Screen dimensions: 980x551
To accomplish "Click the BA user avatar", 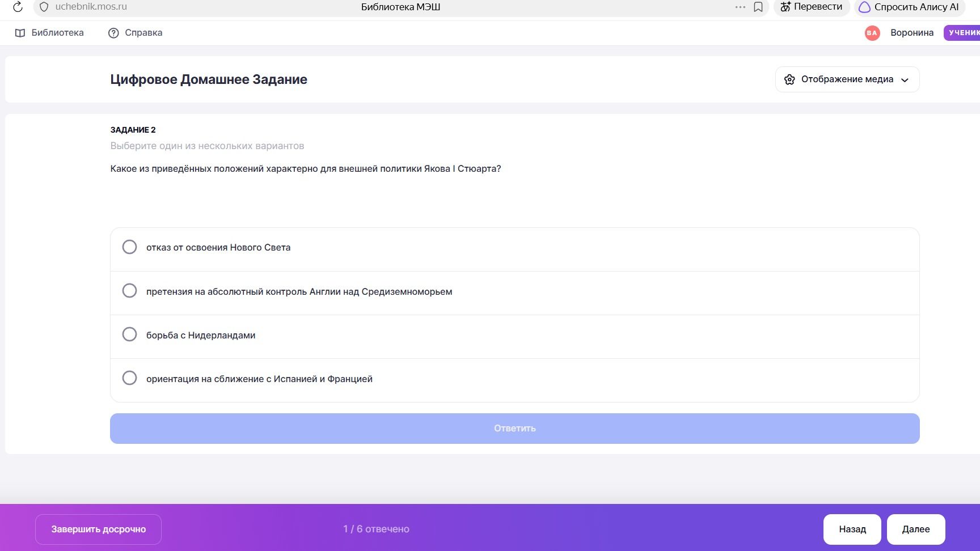I will [872, 33].
